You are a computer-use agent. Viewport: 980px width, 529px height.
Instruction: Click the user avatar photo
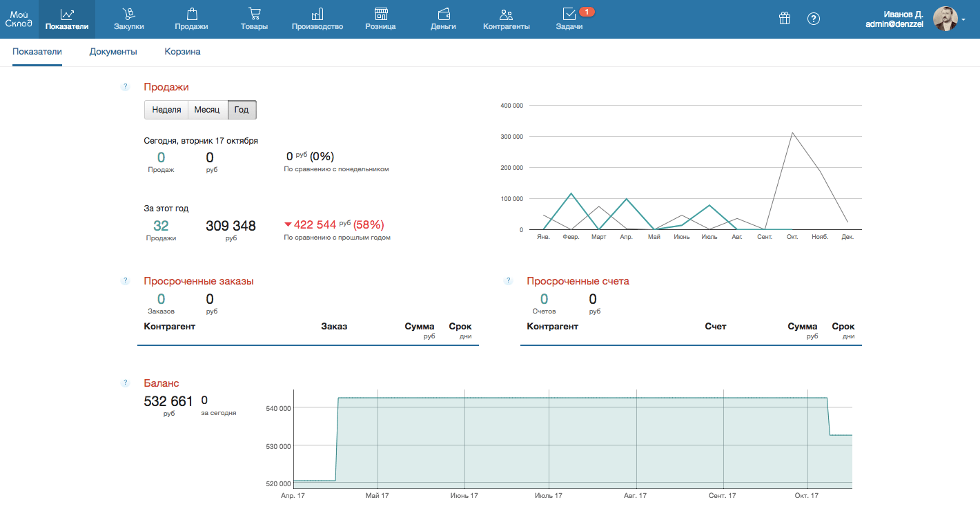[x=945, y=19]
